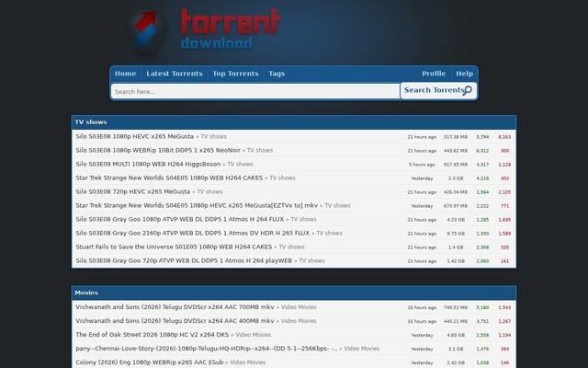Open Latest Torrents page

pos(175,74)
